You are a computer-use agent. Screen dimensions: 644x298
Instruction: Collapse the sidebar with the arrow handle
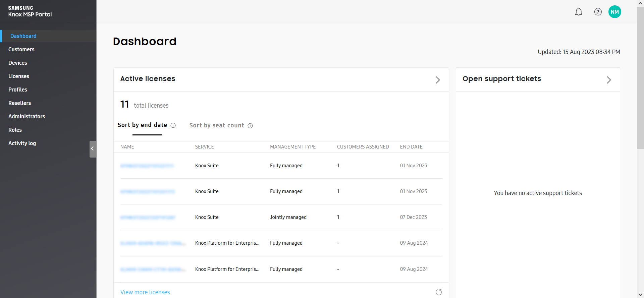[93, 149]
